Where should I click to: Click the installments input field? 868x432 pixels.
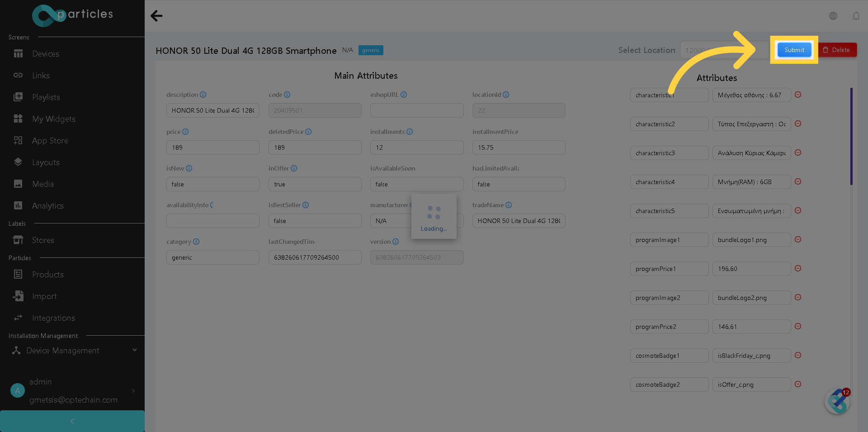click(417, 147)
